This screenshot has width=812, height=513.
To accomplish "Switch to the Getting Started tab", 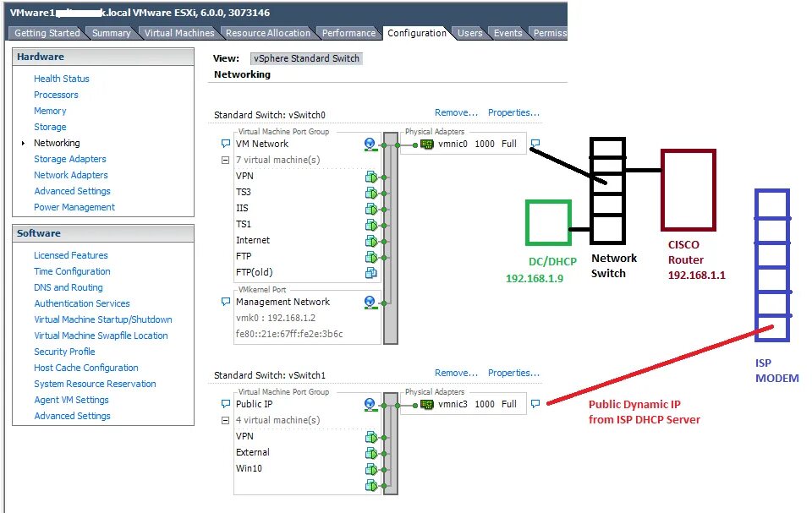I will tap(47, 33).
